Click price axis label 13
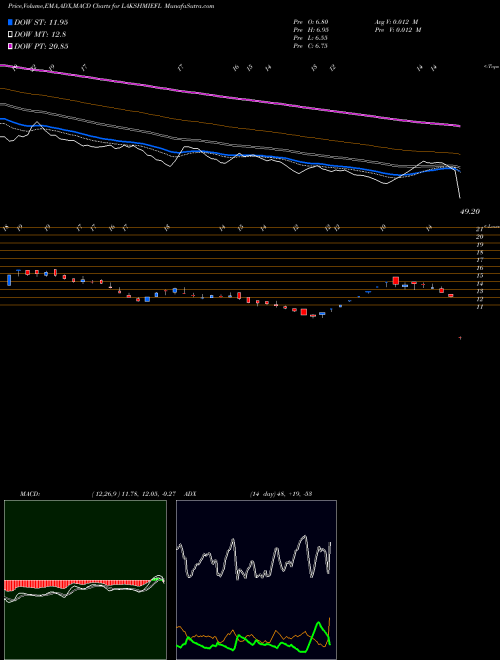The height and width of the screenshot is (660, 500). (x=479, y=291)
